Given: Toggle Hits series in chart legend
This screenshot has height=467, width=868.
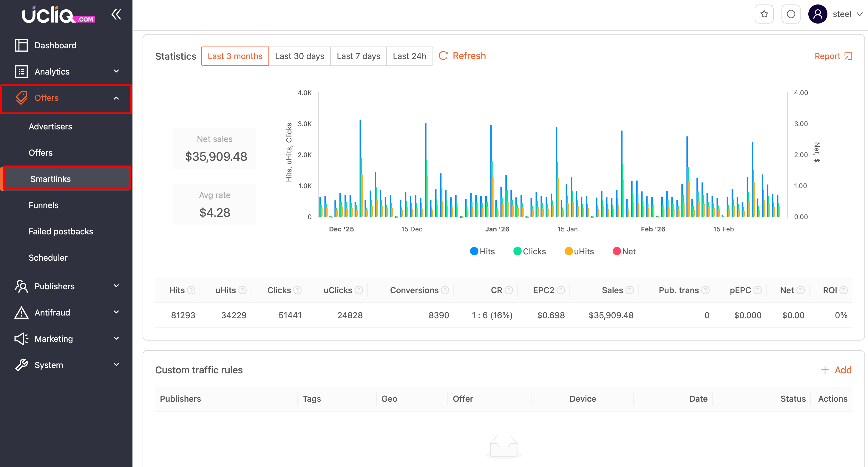Looking at the screenshot, I should 482,251.
